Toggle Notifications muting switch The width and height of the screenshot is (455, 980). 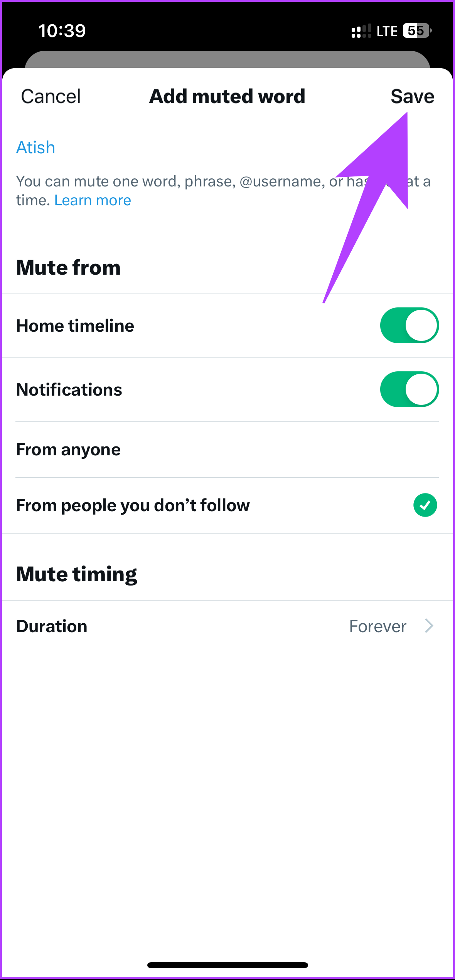coord(409,389)
